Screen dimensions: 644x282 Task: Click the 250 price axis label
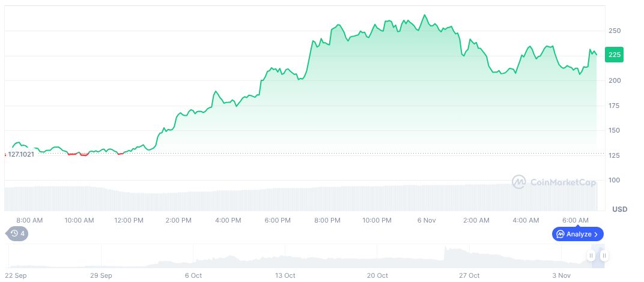click(x=614, y=31)
